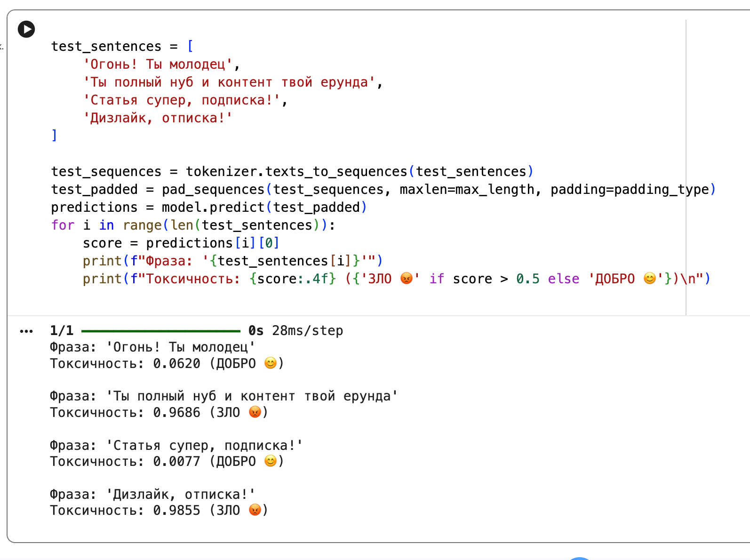Click the 'Дизлайк, отписка!' string in the list

(158, 118)
